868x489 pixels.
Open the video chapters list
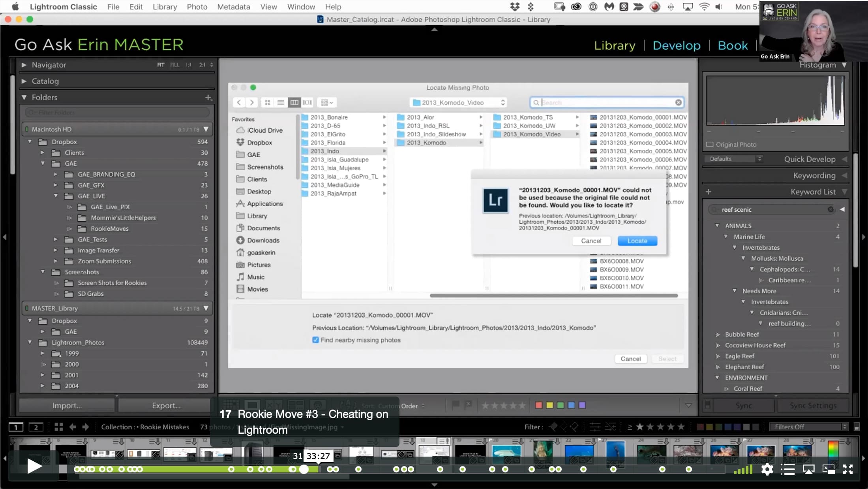coord(787,469)
